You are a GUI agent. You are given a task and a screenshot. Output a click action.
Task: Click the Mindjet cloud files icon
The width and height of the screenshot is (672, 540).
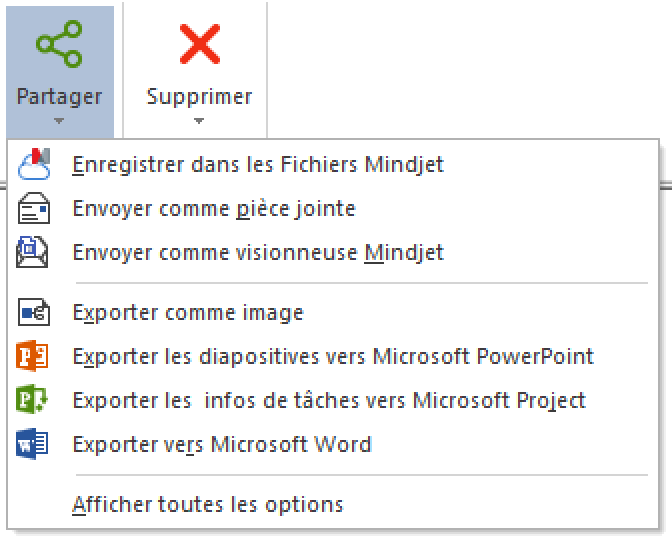[x=34, y=164]
